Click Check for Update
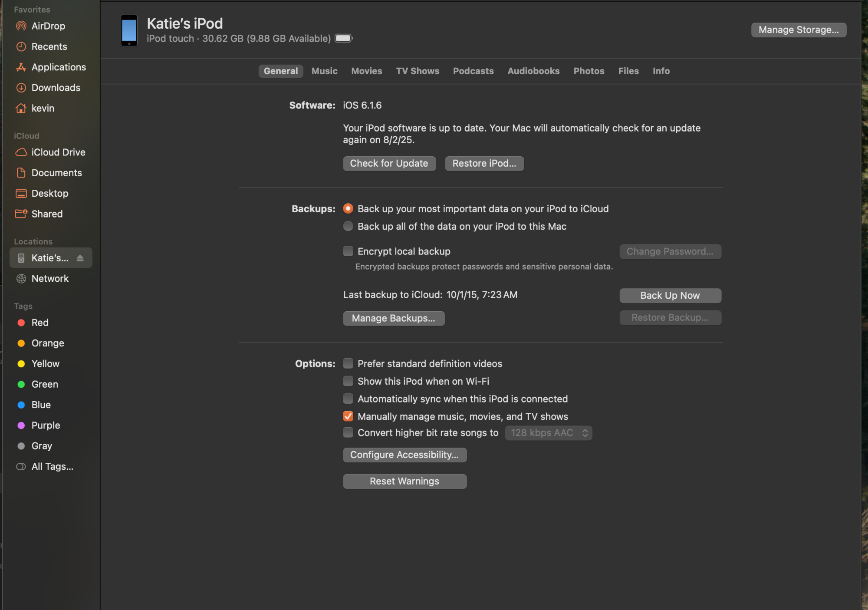The height and width of the screenshot is (610, 868). coord(389,164)
